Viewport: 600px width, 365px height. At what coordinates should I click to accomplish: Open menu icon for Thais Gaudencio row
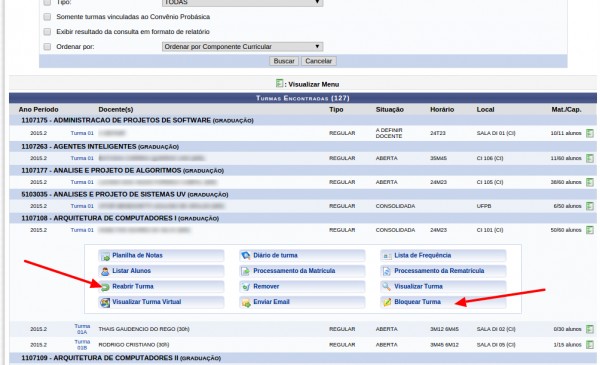590,329
